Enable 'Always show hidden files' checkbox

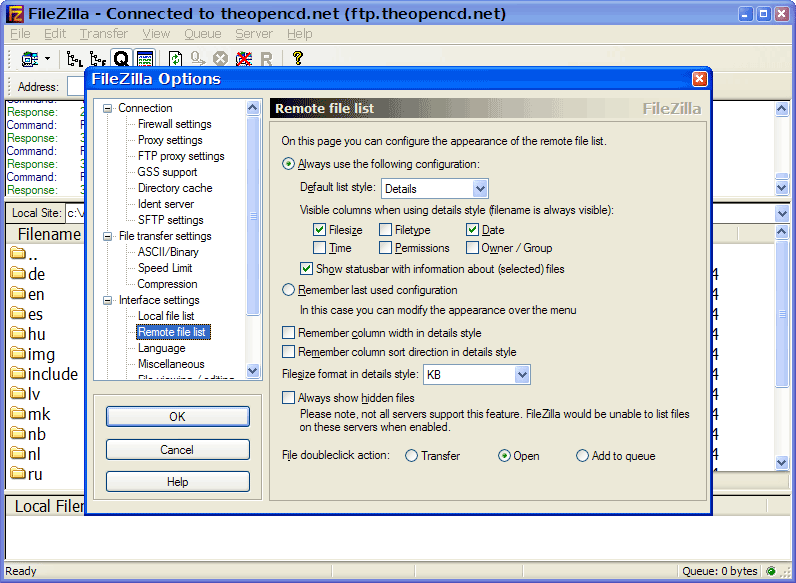coord(288,398)
